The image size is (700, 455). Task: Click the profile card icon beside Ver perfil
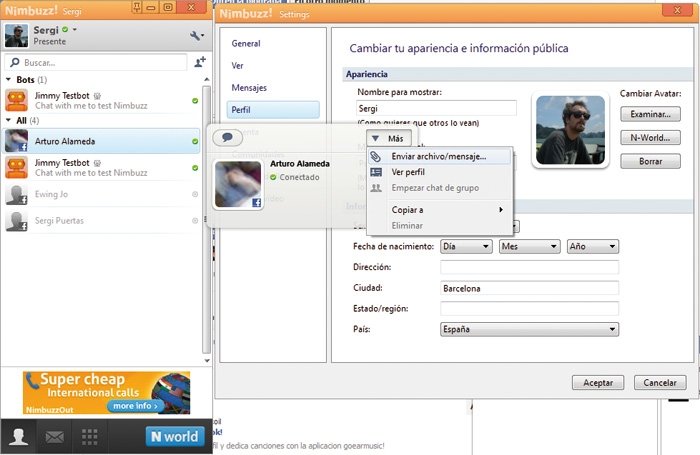click(x=376, y=172)
